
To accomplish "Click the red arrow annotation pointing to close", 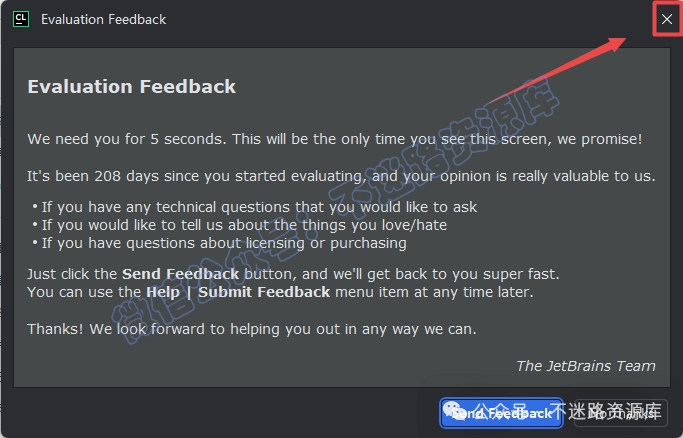I will [558, 70].
